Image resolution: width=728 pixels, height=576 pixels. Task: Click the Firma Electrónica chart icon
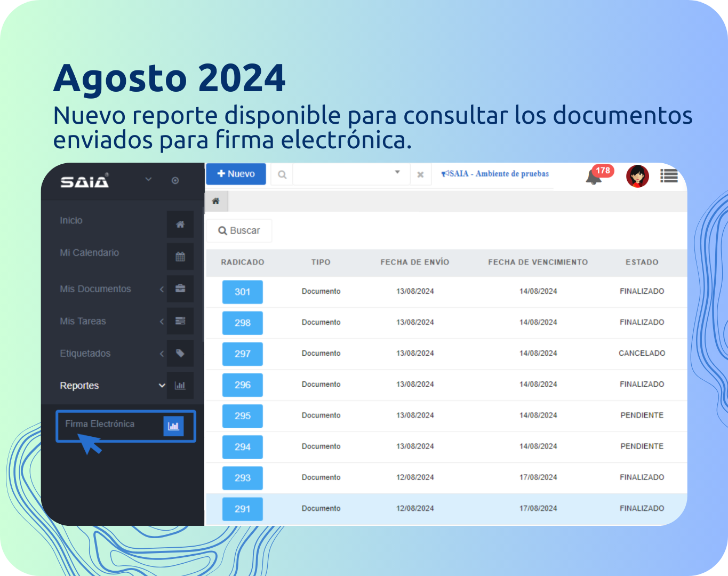(173, 426)
